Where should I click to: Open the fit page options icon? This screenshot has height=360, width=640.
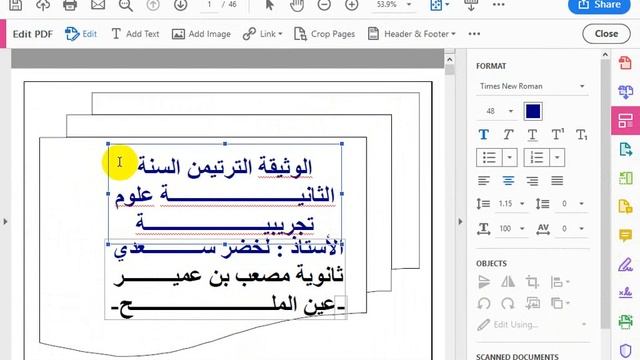439,5
